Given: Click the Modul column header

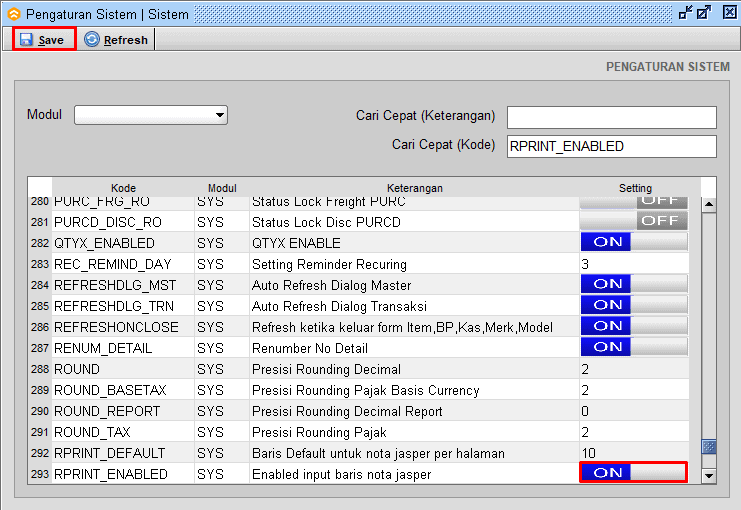Looking at the screenshot, I should coord(222,188).
